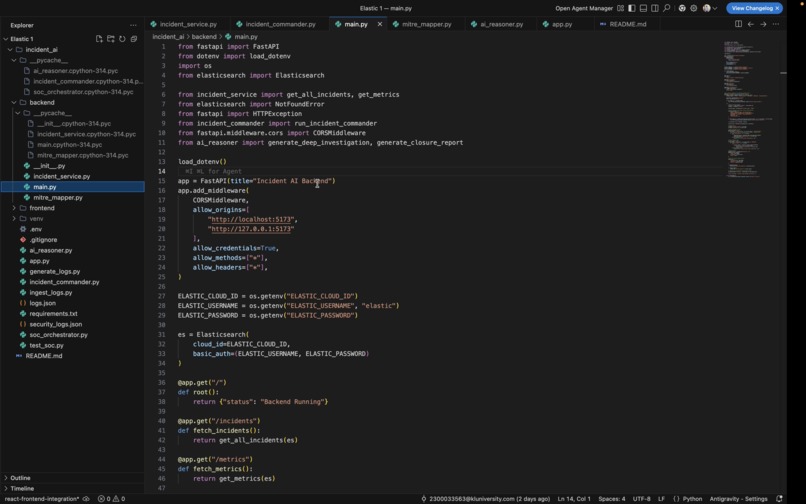Close the main.py tab
Viewport: 806px width, 504px height.
click(380, 24)
